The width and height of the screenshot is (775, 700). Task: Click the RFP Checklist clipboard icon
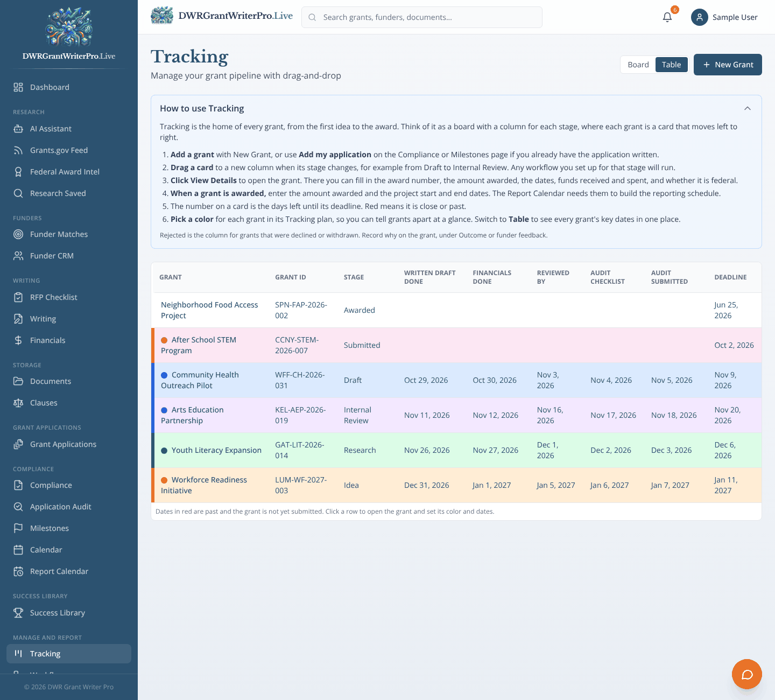18,297
